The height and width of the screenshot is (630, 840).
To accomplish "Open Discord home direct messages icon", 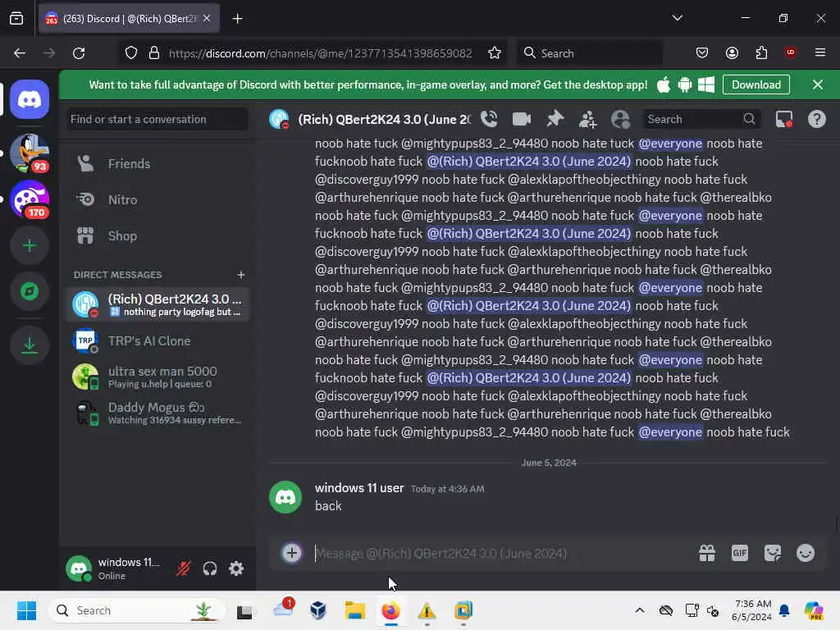I will pyautogui.click(x=30, y=99).
